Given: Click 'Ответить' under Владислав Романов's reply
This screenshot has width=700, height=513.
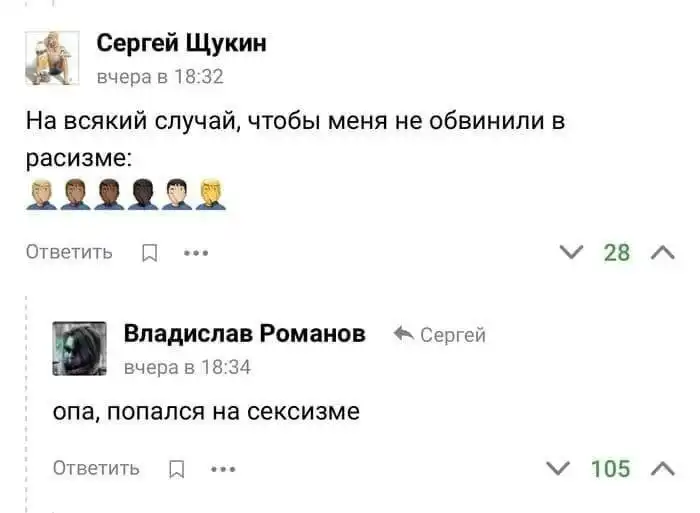Looking at the screenshot, I should click(x=96, y=468).
